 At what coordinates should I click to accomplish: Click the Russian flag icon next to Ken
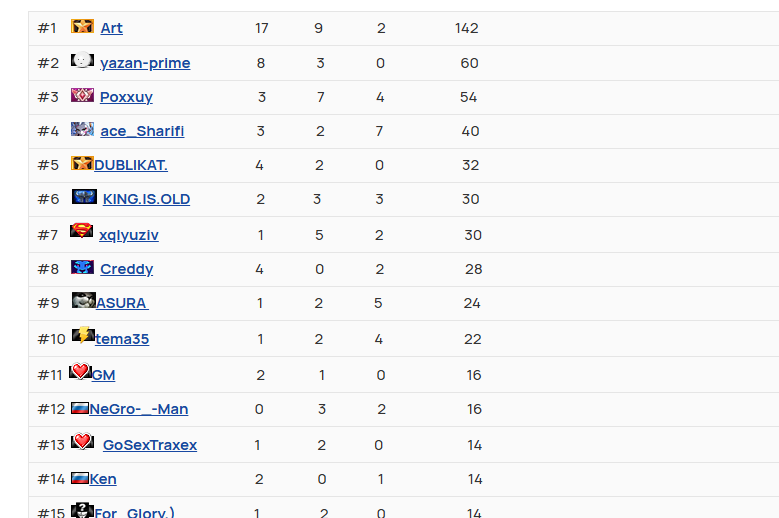(x=79, y=478)
